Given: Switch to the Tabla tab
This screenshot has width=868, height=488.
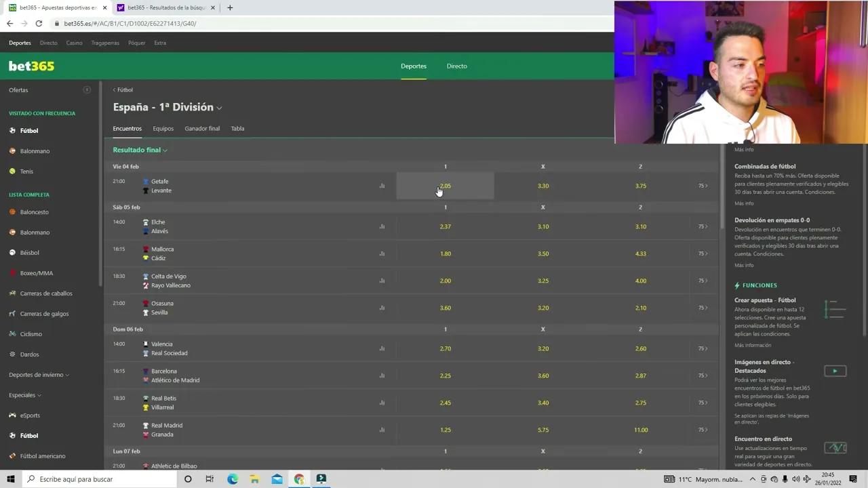Looking at the screenshot, I should [237, 128].
